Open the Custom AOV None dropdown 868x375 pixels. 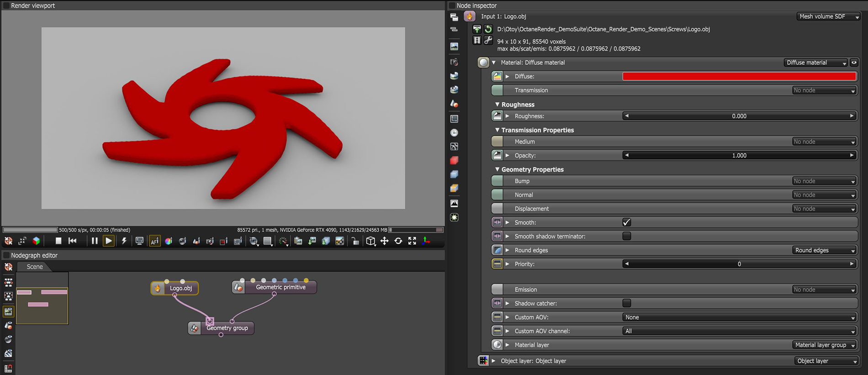(739, 317)
